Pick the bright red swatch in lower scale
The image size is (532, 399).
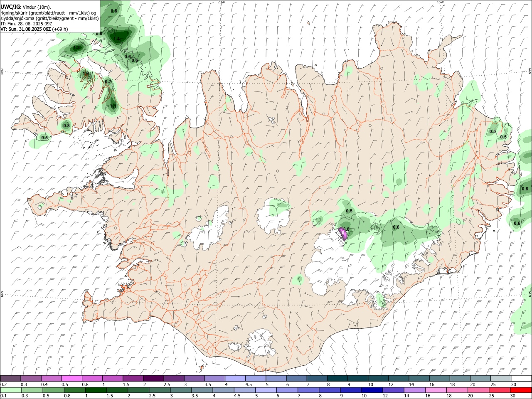click(x=521, y=390)
